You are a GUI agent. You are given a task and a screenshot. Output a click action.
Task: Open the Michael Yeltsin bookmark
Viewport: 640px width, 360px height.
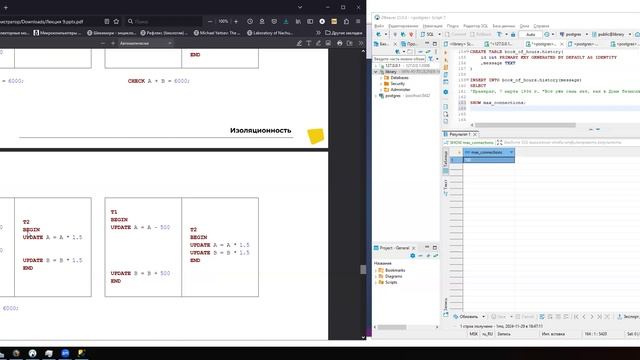coord(216,33)
